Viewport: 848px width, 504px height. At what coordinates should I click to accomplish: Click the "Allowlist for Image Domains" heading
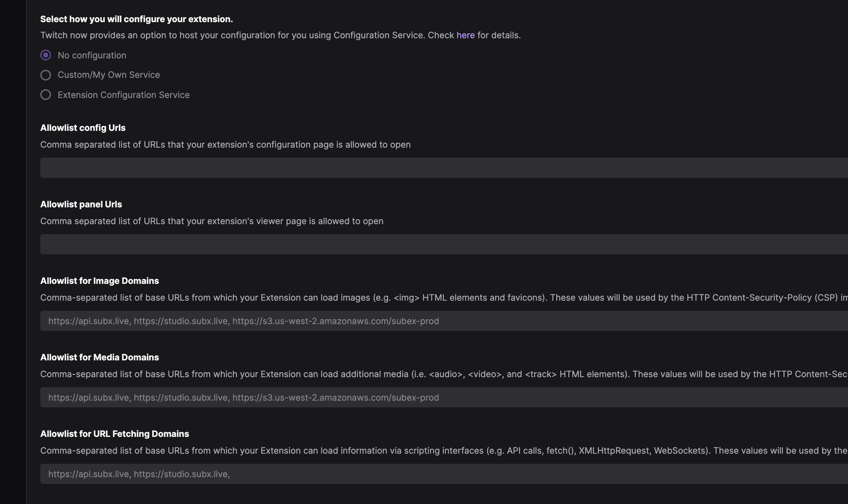tap(100, 281)
